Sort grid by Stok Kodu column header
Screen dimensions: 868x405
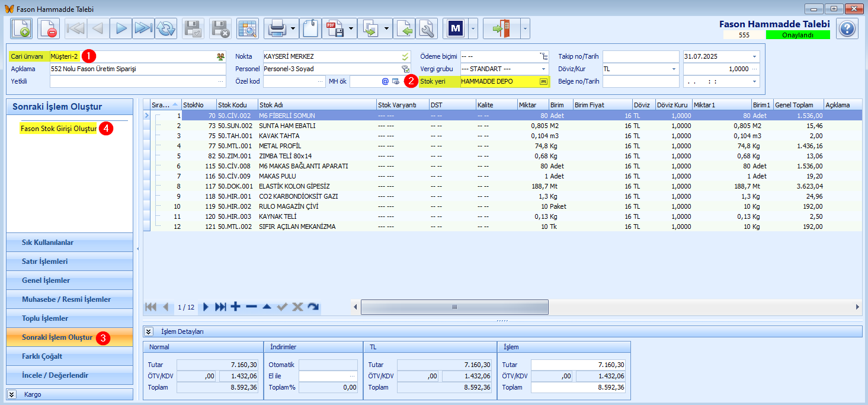pyautogui.click(x=237, y=105)
